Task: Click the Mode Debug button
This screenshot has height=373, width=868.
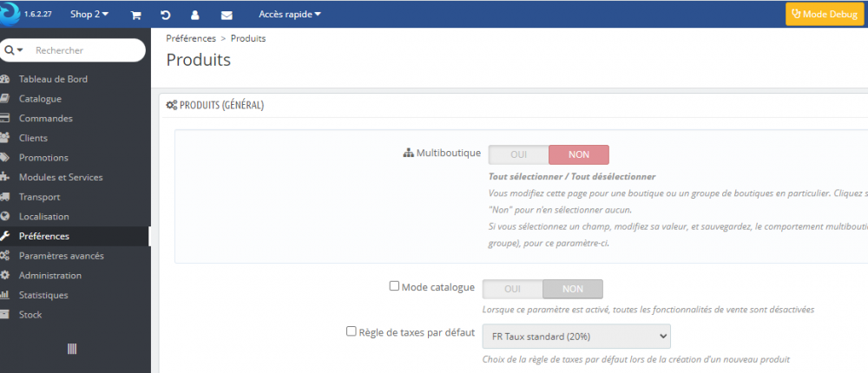Action: click(x=825, y=15)
